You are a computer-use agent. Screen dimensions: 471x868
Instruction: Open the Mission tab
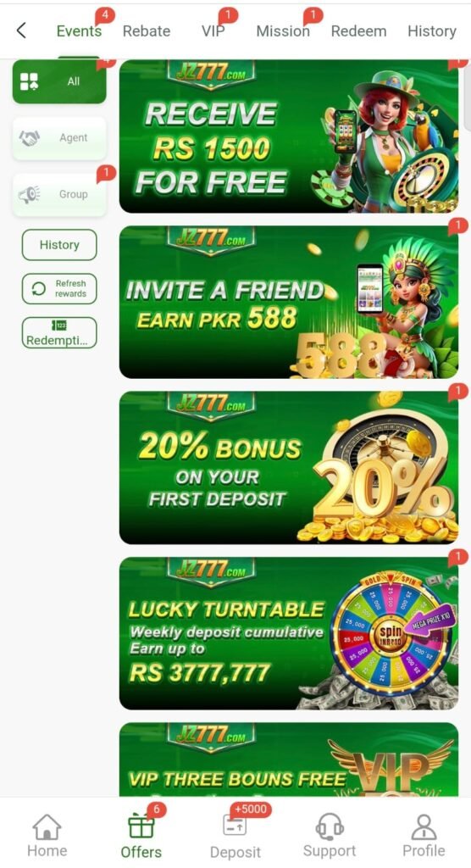(x=283, y=31)
